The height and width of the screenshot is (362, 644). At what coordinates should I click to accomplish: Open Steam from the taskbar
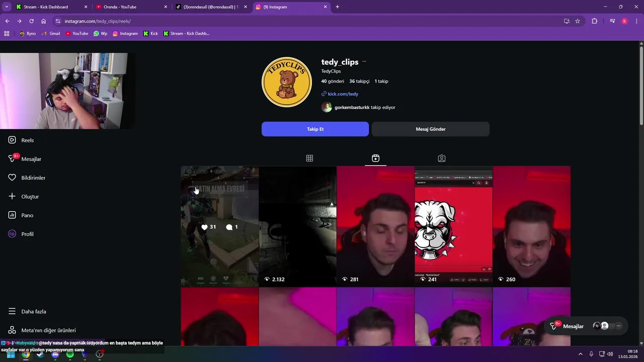40,354
